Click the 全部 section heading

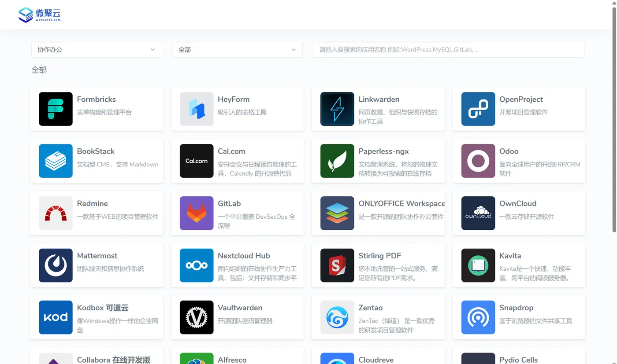click(39, 70)
